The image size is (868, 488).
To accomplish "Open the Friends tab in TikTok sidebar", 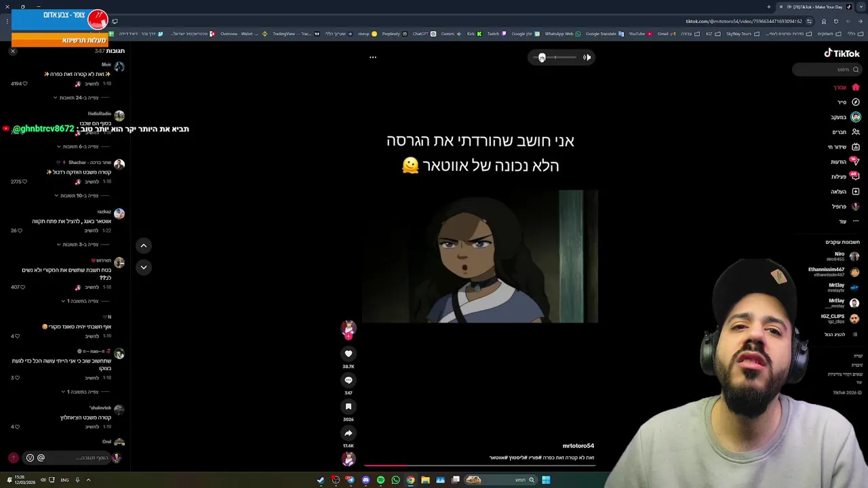I will tap(846, 132).
